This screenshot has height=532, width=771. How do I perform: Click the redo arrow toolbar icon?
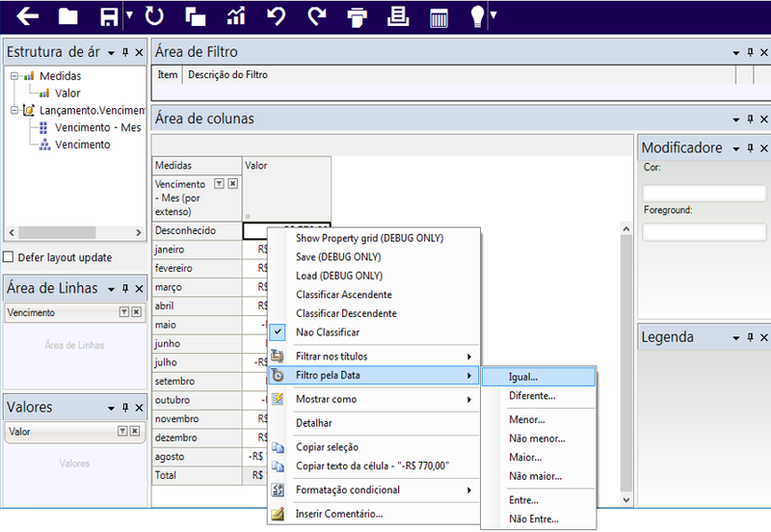(317, 16)
